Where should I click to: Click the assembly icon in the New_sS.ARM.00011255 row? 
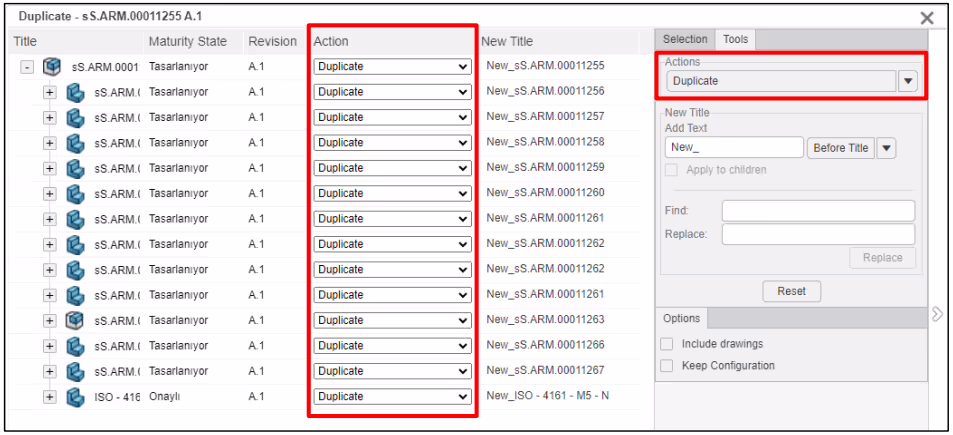52,66
